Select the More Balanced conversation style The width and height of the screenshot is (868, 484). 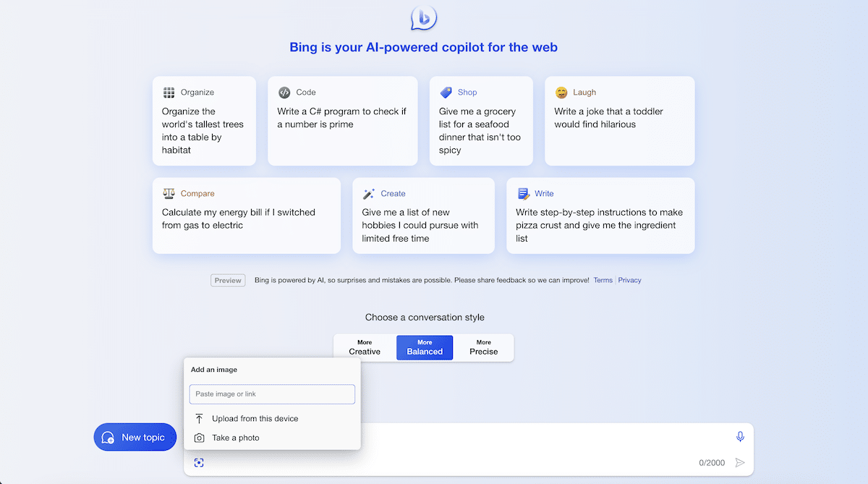coord(425,347)
